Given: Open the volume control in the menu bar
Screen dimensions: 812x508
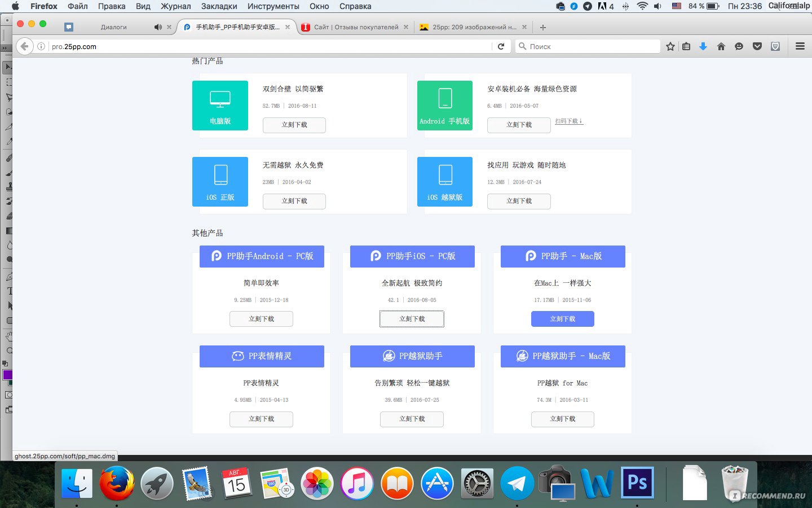Looking at the screenshot, I should [x=657, y=6].
